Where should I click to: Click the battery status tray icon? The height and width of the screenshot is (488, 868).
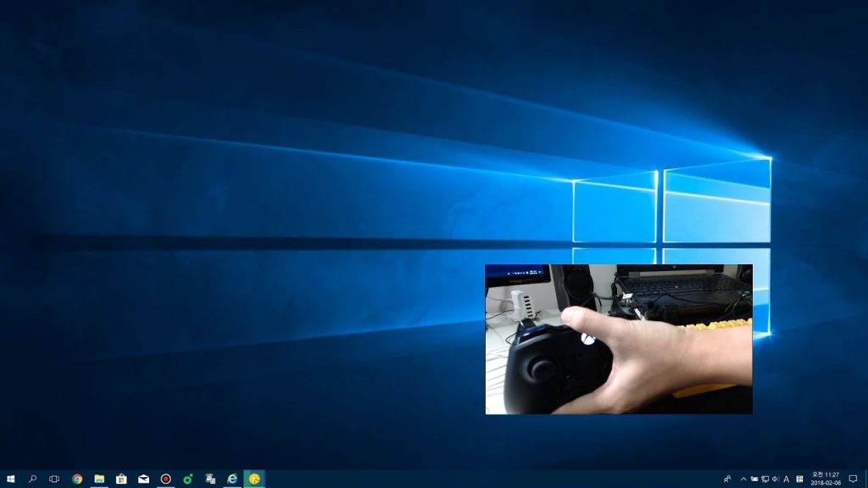pos(754,479)
